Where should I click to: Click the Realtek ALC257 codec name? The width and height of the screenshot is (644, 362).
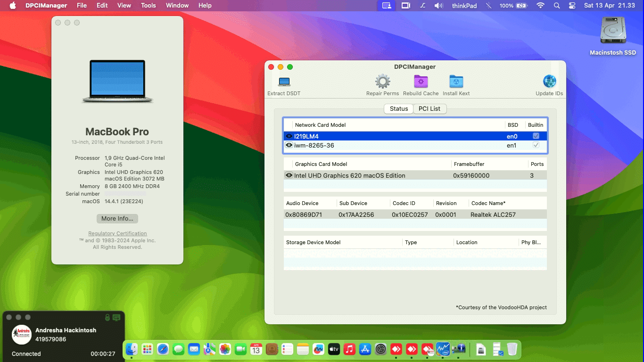(493, 214)
